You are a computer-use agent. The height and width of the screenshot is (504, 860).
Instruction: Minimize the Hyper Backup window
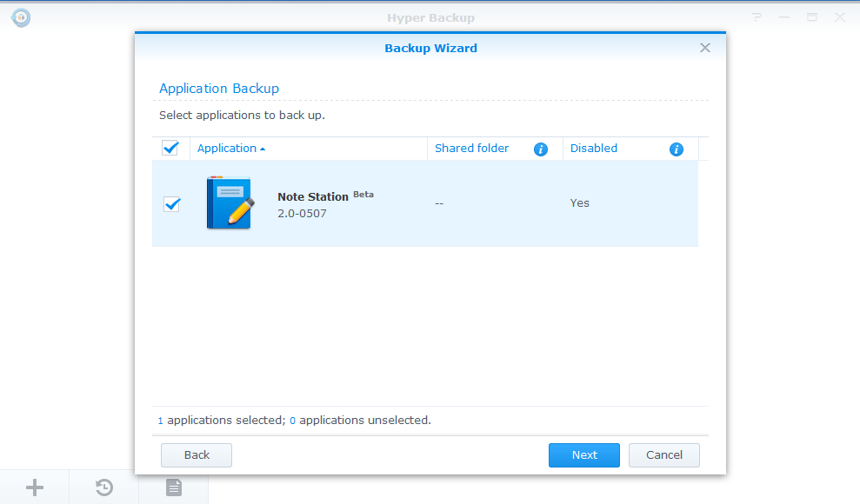tap(784, 17)
